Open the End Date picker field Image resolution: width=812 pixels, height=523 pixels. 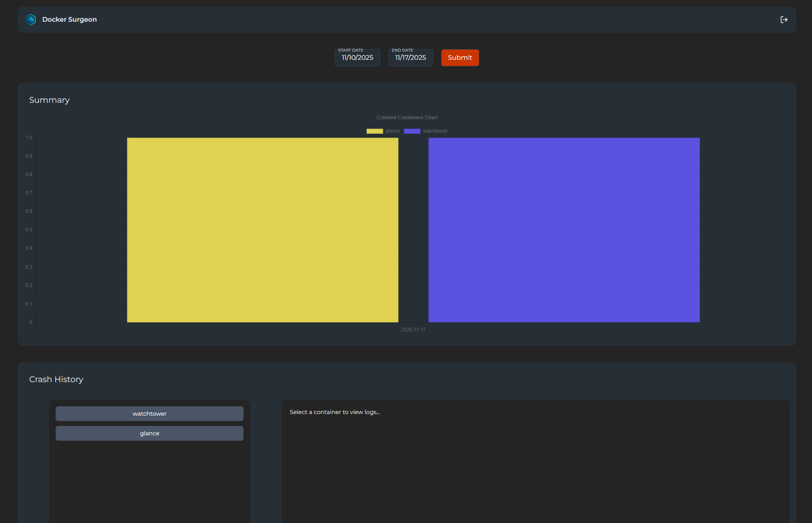[x=411, y=58]
